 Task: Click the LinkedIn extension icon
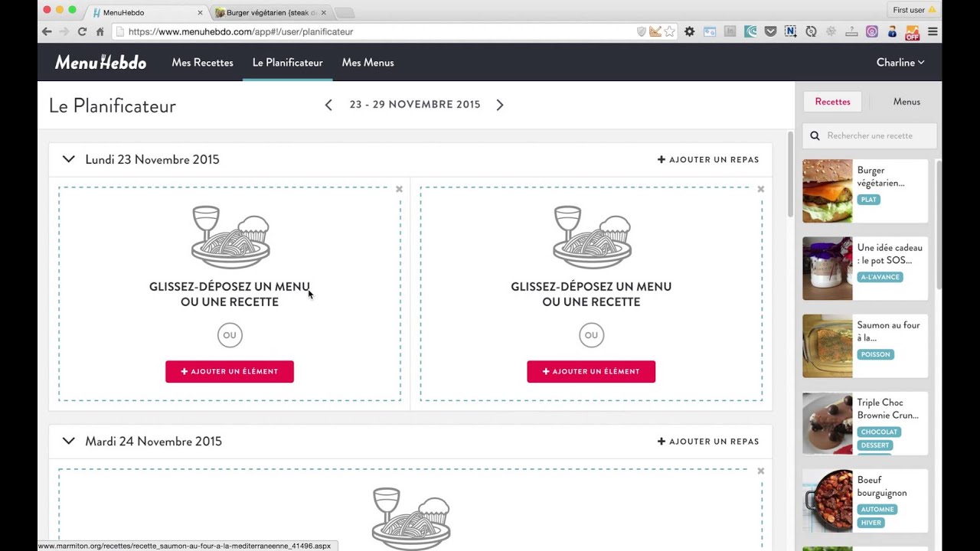730,31
